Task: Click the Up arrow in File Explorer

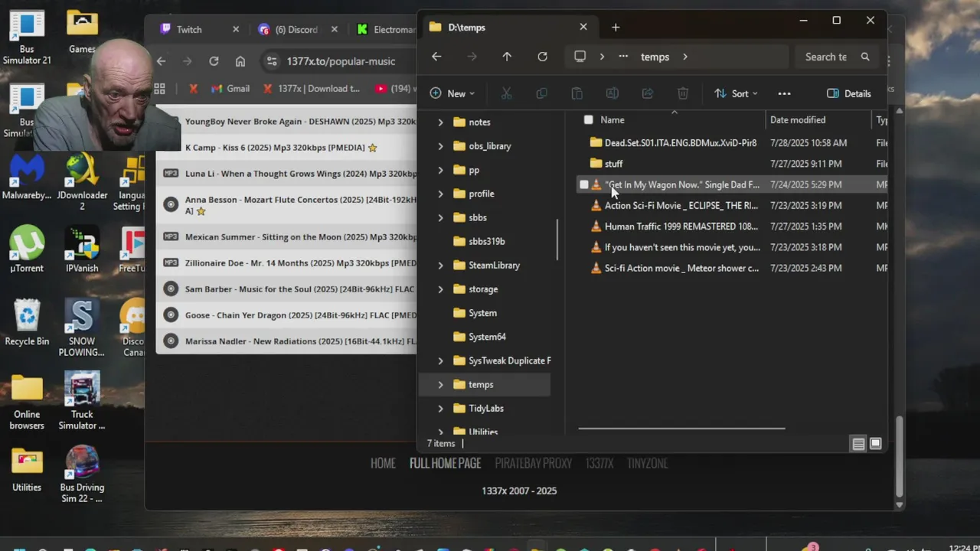Action: point(507,57)
